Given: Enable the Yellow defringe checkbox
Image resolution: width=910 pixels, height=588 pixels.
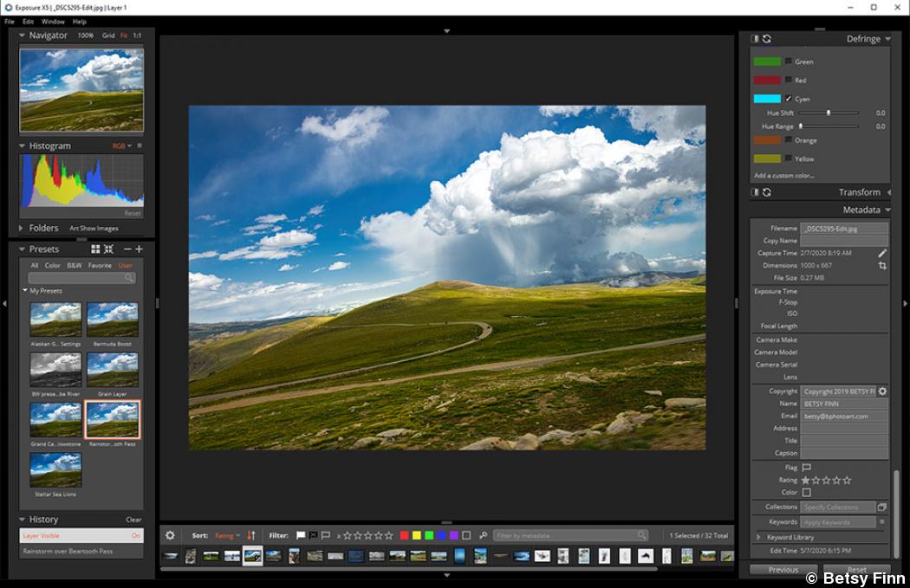Looking at the screenshot, I should tap(789, 158).
